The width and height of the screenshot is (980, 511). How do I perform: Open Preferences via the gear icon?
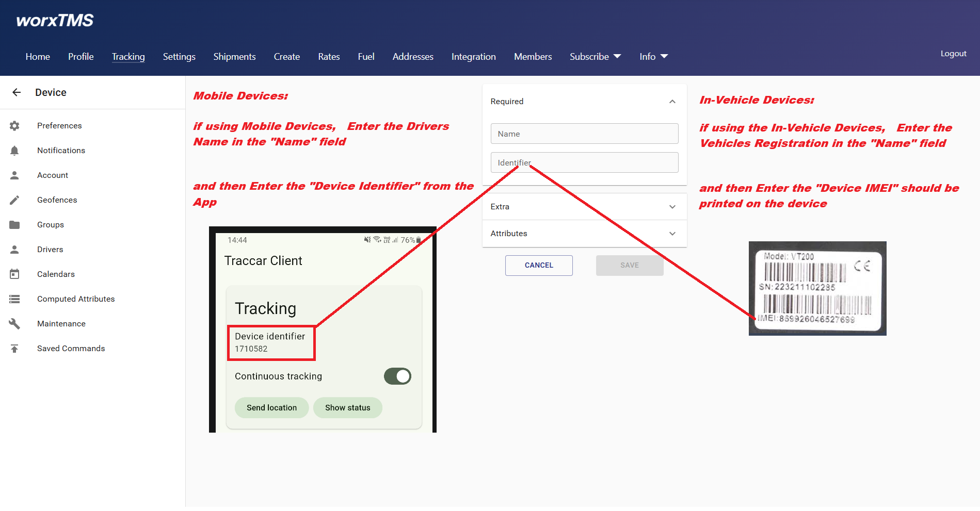click(x=14, y=125)
